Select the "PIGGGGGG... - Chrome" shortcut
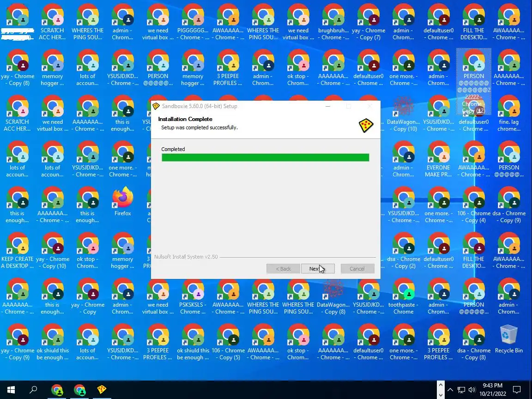The image size is (532, 399). click(193, 22)
